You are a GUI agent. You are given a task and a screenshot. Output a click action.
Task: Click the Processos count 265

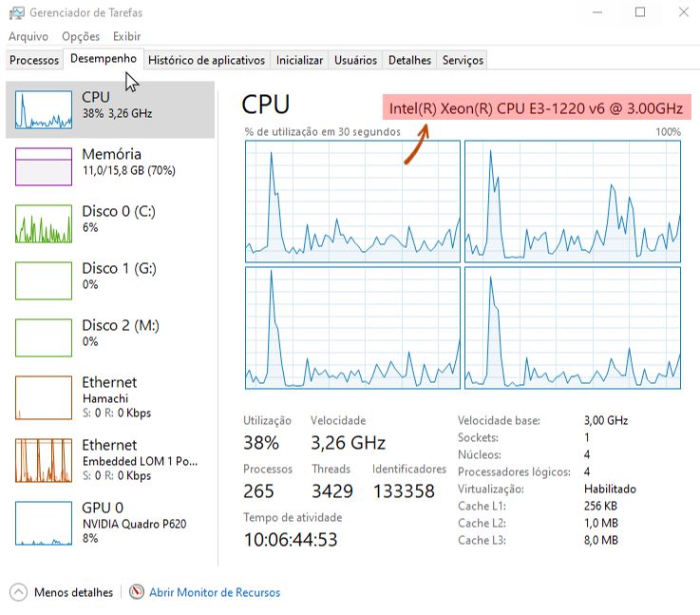(258, 491)
